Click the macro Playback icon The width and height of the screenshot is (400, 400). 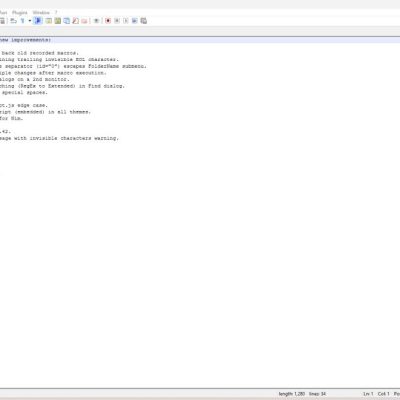tap(126, 21)
